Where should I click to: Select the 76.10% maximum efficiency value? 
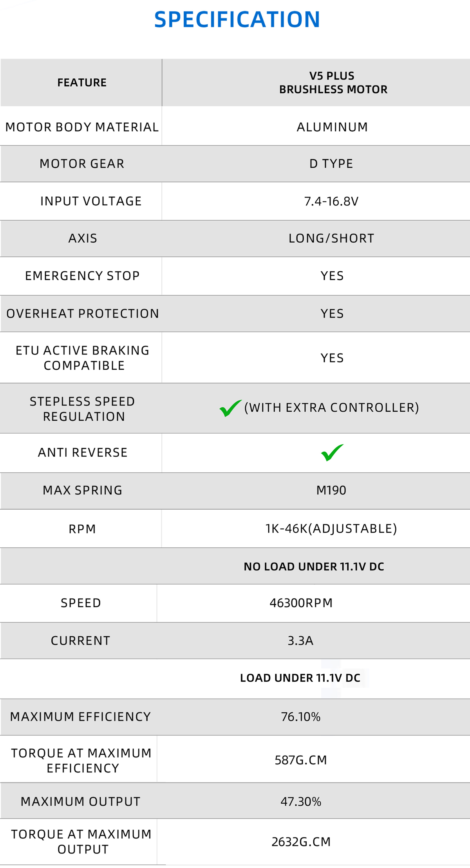pyautogui.click(x=301, y=717)
